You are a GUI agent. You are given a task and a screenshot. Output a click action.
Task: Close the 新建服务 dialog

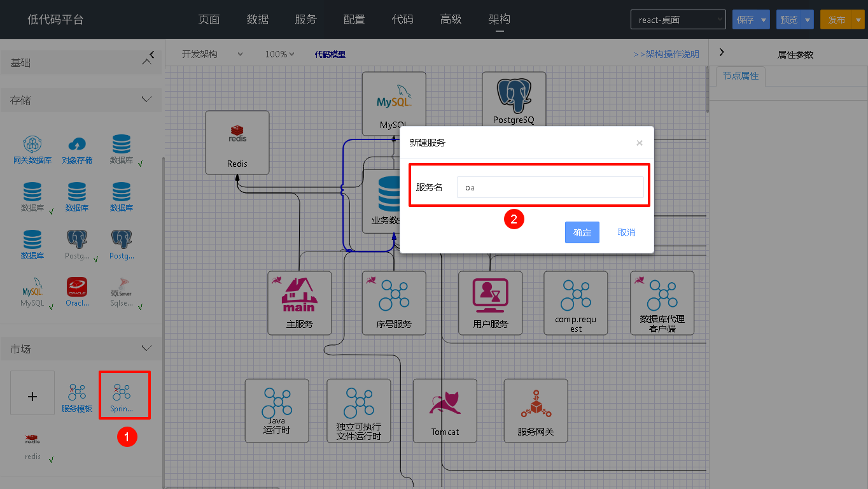click(640, 143)
